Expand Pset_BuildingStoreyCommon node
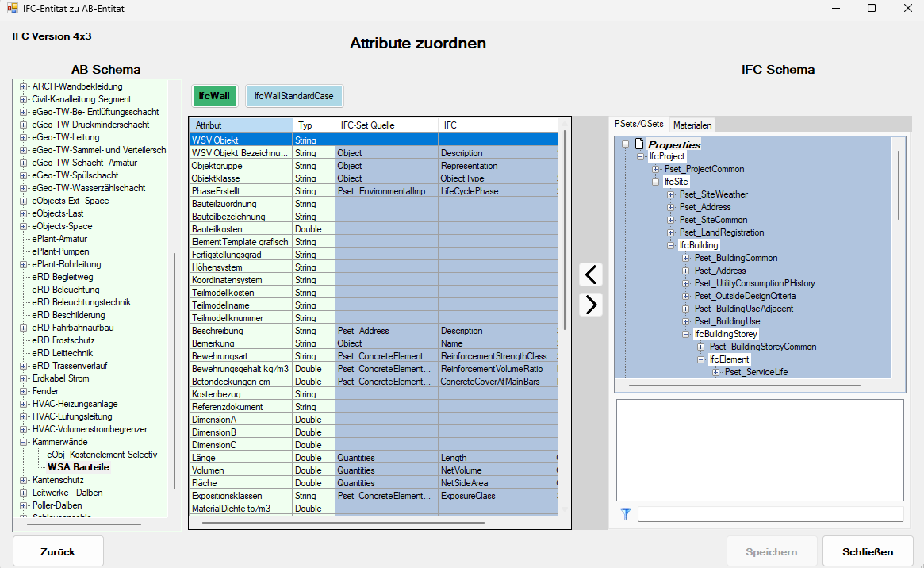 (x=700, y=347)
